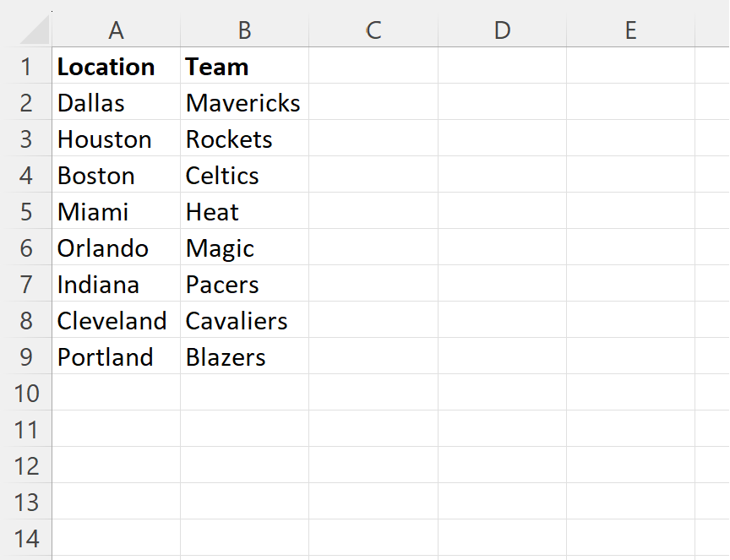Select row 5 header
This screenshot has height=560, width=730.
click(26, 211)
